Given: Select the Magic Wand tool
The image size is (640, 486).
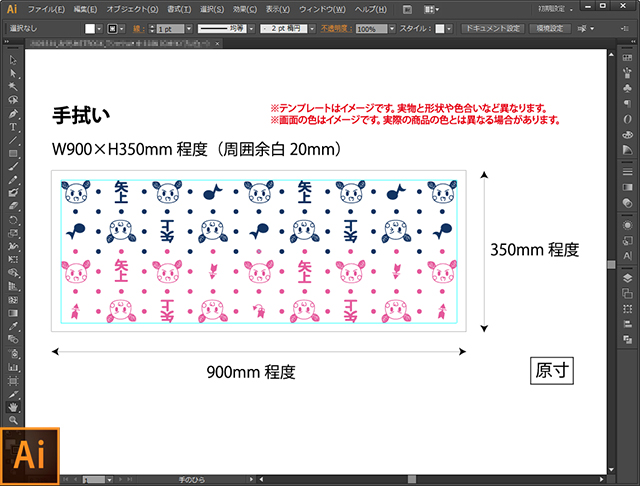Looking at the screenshot, I should pos(13,86).
